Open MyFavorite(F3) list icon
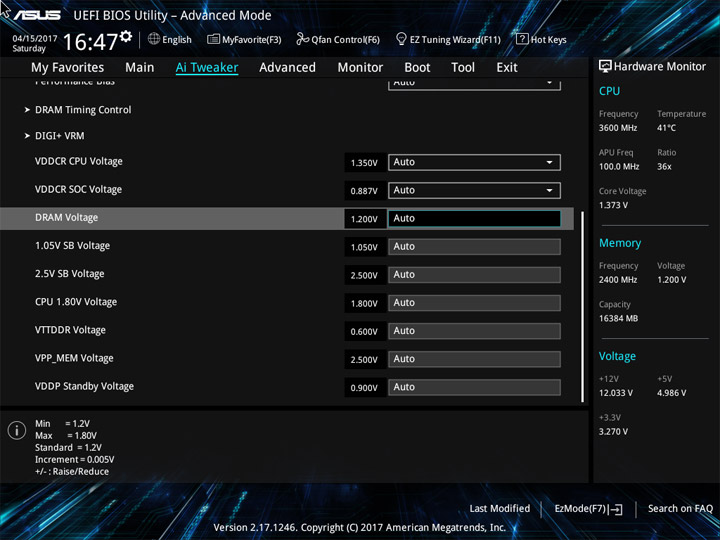The width and height of the screenshot is (720, 540). [x=213, y=39]
